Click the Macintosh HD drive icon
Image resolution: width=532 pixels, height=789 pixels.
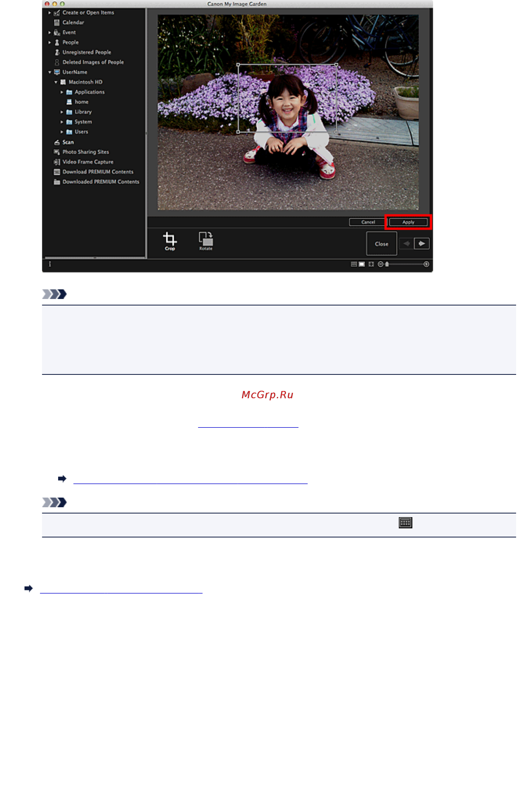click(63, 82)
